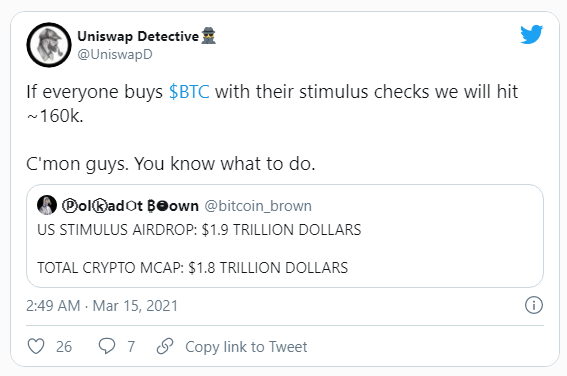
Task: Click Copy link to Tweet
Action: pos(246,347)
